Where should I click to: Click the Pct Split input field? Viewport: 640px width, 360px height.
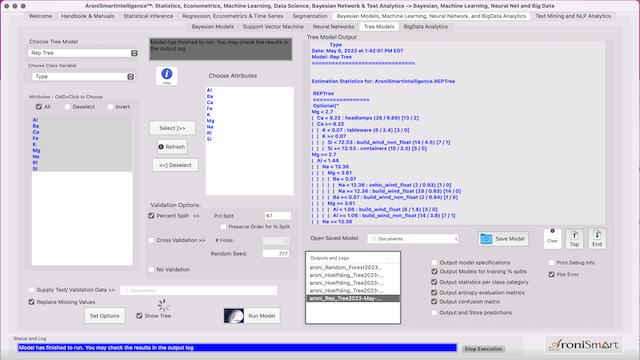278,216
